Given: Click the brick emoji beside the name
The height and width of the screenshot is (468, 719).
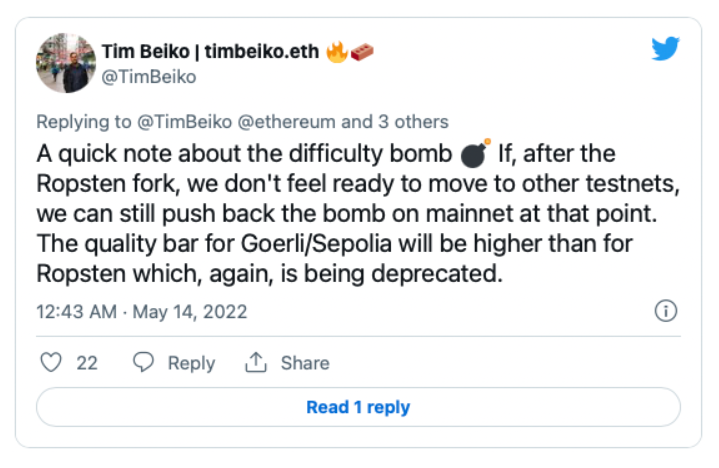Looking at the screenshot, I should click(362, 52).
